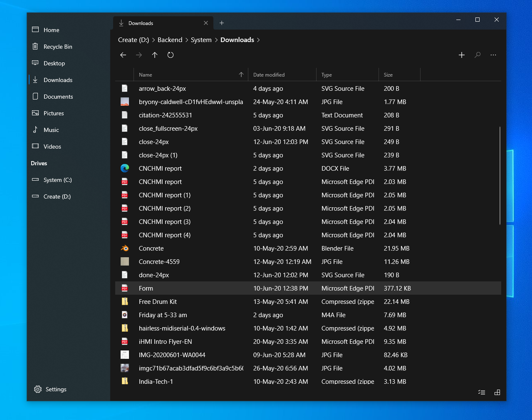Click the audio icon beside Friday at 5-33 am
The height and width of the screenshot is (420, 532).
tap(125, 315)
